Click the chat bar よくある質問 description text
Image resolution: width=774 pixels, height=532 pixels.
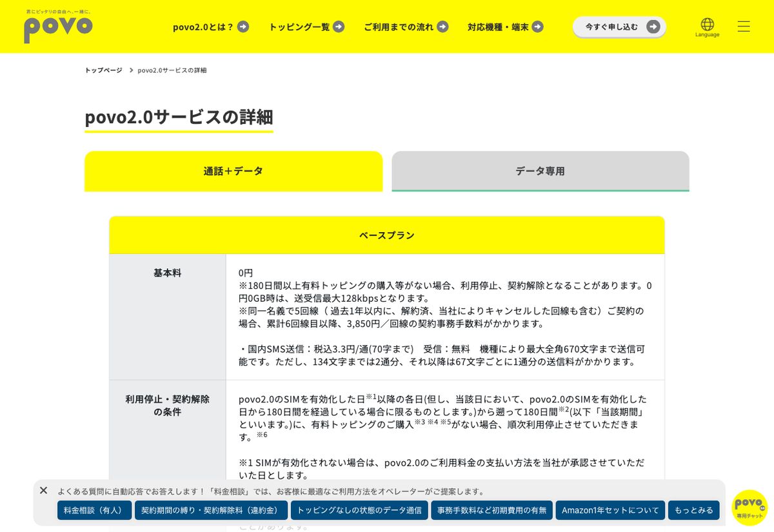[x=271, y=491]
